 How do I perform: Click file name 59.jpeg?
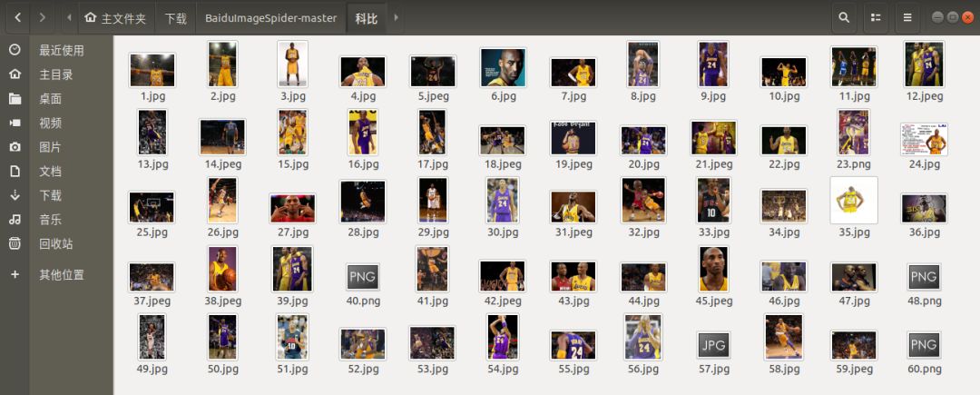(855, 369)
